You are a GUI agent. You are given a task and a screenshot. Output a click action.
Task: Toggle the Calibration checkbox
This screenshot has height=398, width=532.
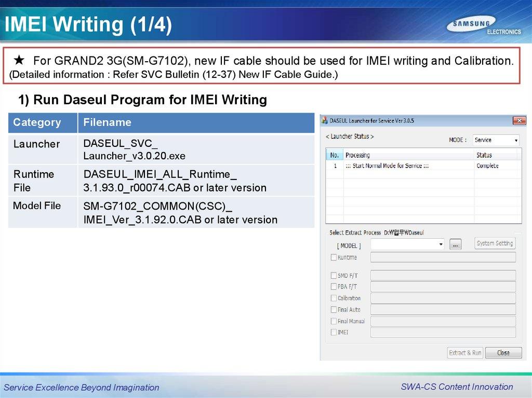334,298
